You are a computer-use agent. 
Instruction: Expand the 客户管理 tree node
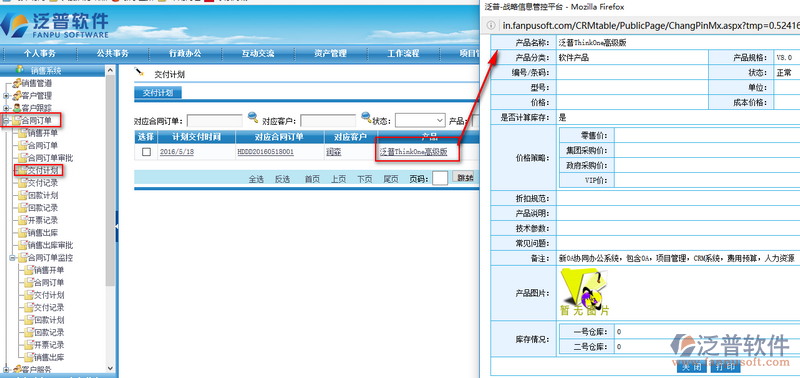pos(6,96)
